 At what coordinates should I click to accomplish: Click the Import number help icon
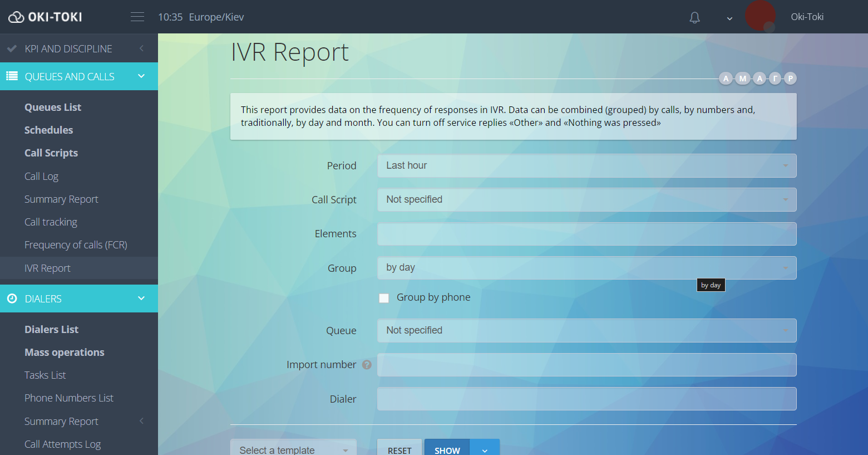click(x=367, y=365)
